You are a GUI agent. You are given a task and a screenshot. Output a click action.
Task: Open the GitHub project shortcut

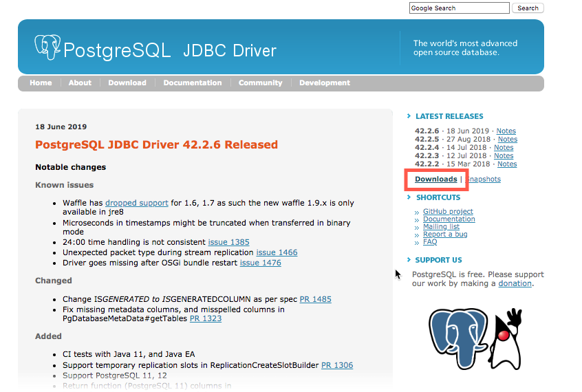448,212
